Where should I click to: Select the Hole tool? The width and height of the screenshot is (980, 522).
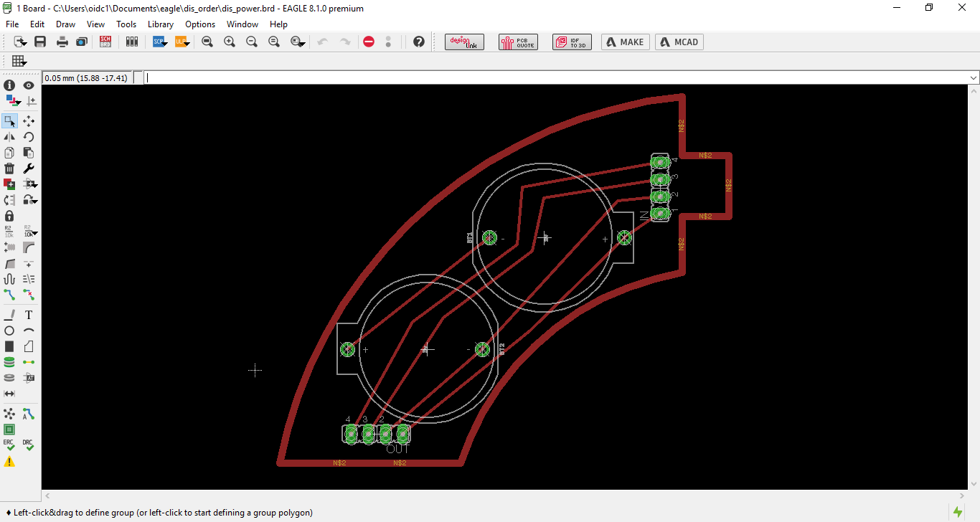[x=9, y=378]
